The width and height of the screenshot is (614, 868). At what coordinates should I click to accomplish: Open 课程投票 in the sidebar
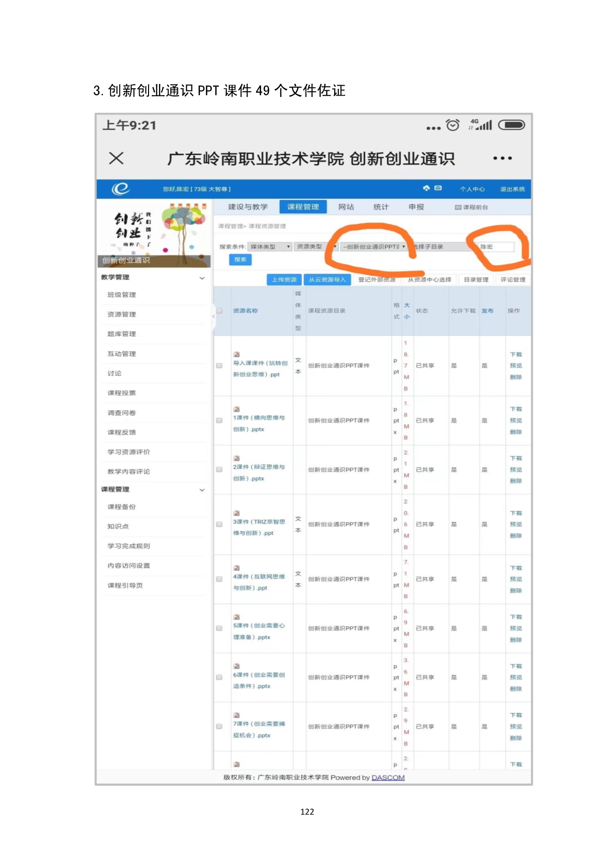tap(122, 393)
